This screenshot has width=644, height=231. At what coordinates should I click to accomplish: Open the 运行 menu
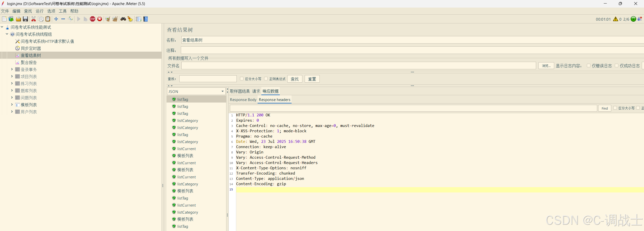point(39,11)
